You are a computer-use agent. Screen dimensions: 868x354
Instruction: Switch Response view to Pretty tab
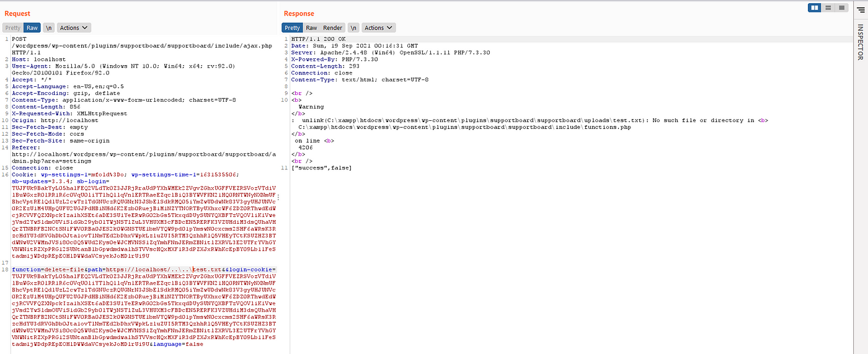click(293, 28)
